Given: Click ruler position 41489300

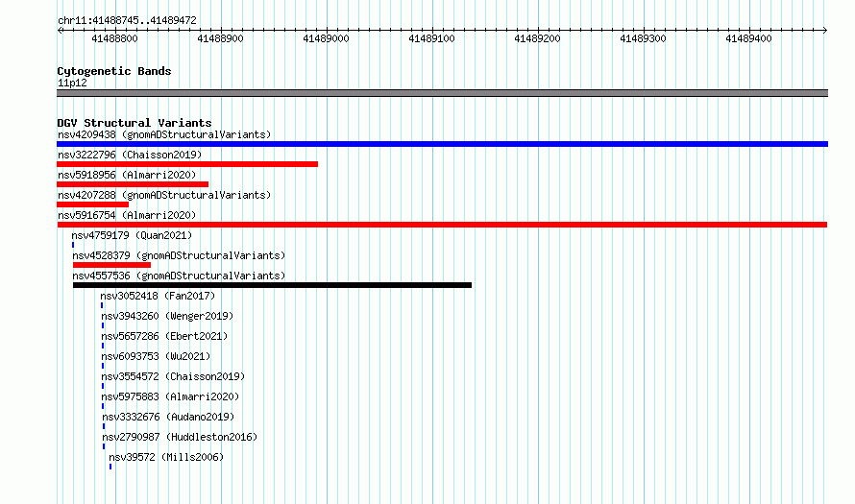Looking at the screenshot, I should (x=643, y=38).
